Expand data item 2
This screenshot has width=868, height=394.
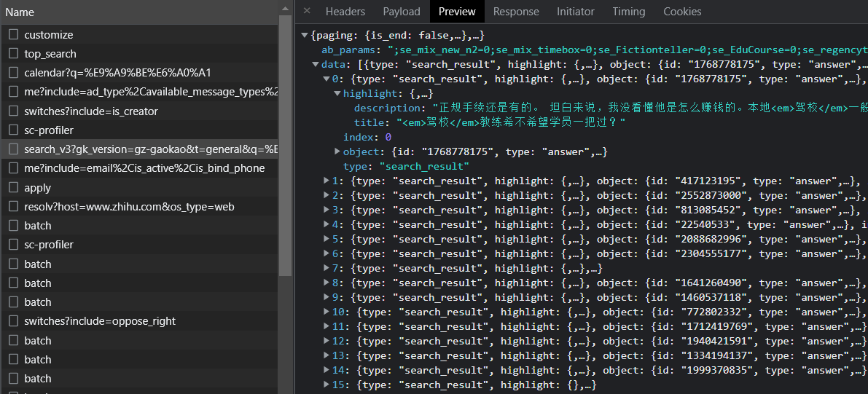pyautogui.click(x=326, y=195)
